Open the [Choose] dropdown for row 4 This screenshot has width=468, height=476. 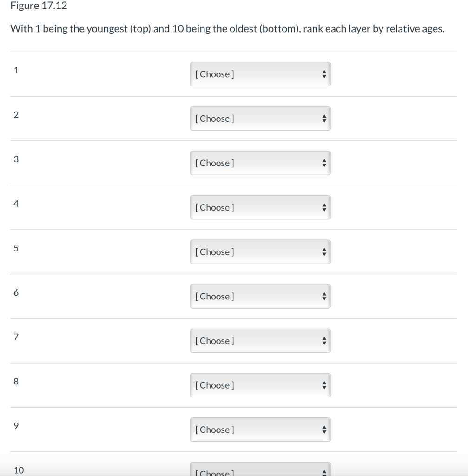coord(253,207)
